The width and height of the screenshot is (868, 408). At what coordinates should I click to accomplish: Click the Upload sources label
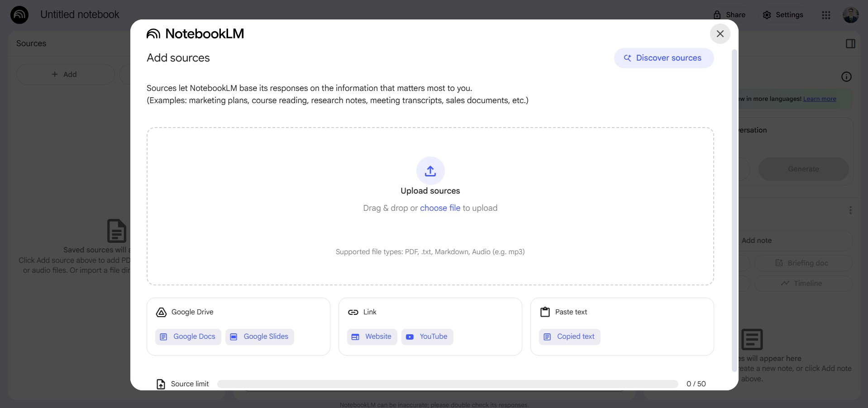(430, 191)
